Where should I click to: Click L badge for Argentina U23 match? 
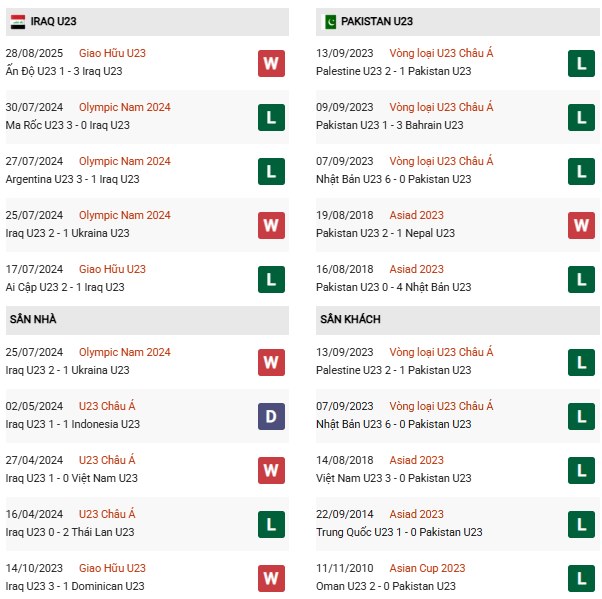click(x=271, y=171)
